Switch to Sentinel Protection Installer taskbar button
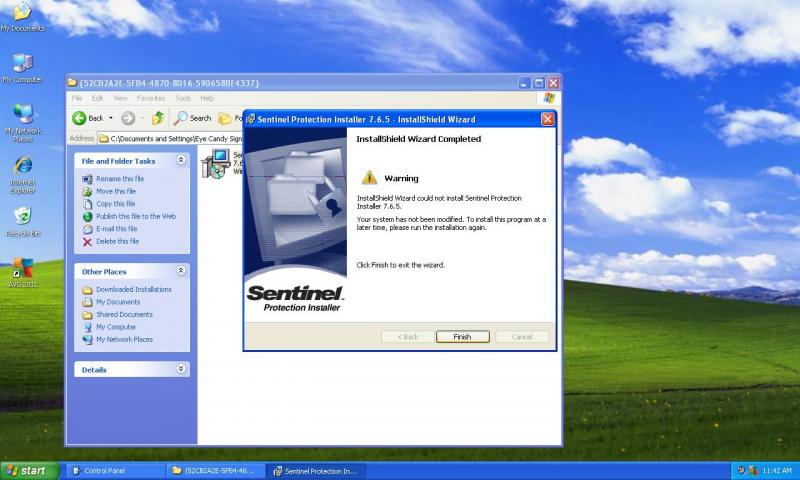This screenshot has width=800, height=480. (x=316, y=471)
